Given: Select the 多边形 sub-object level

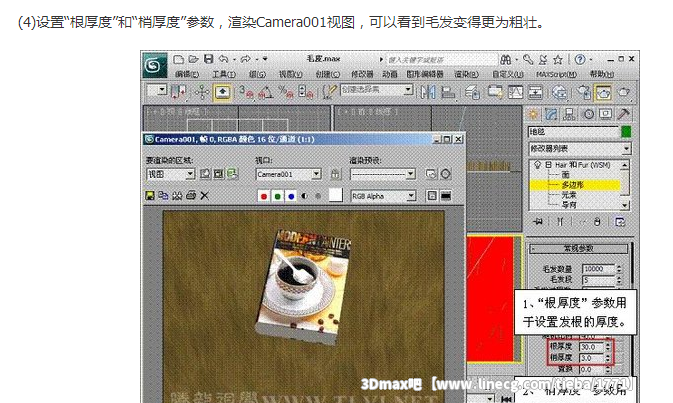Looking at the screenshot, I should coord(573,185).
